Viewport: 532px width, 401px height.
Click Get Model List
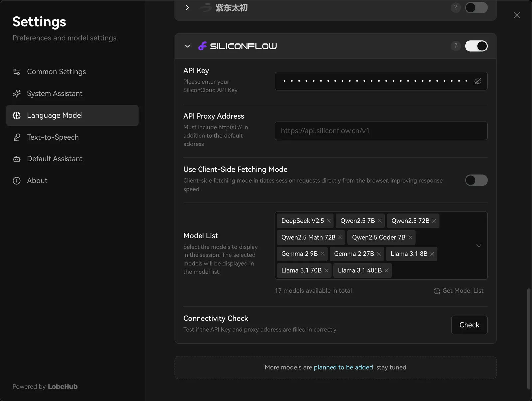(x=459, y=291)
